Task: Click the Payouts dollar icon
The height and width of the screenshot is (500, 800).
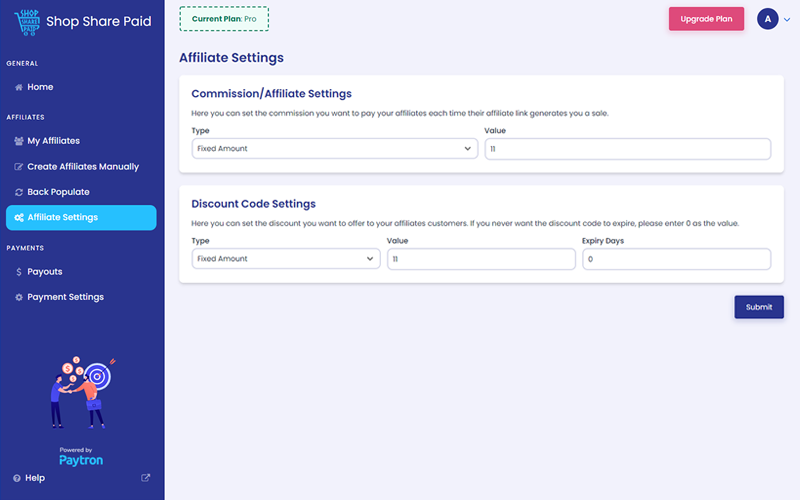Action: [x=19, y=272]
